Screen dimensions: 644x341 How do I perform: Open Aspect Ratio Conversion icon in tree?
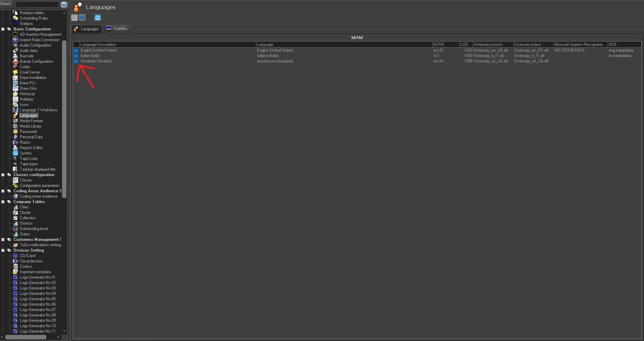(16, 40)
